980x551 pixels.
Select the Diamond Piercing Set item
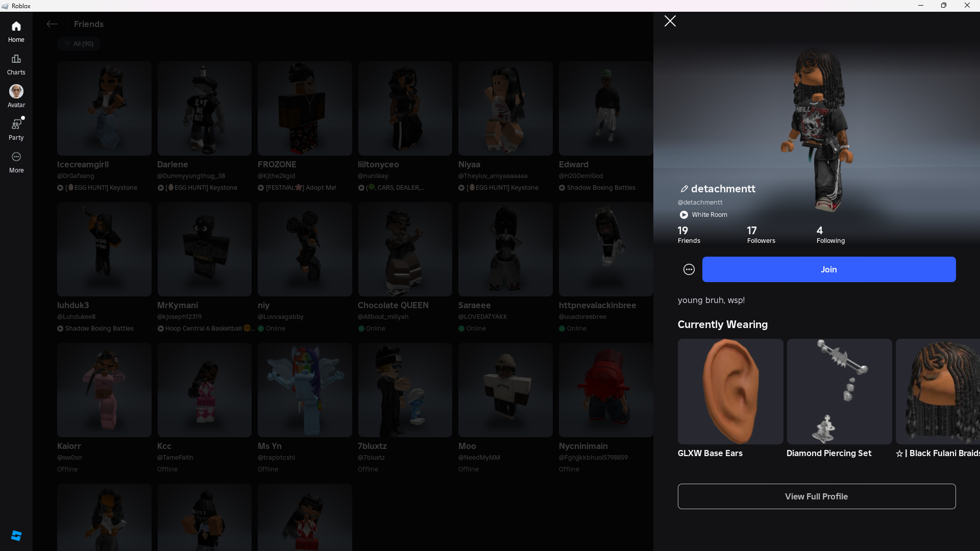coord(839,391)
